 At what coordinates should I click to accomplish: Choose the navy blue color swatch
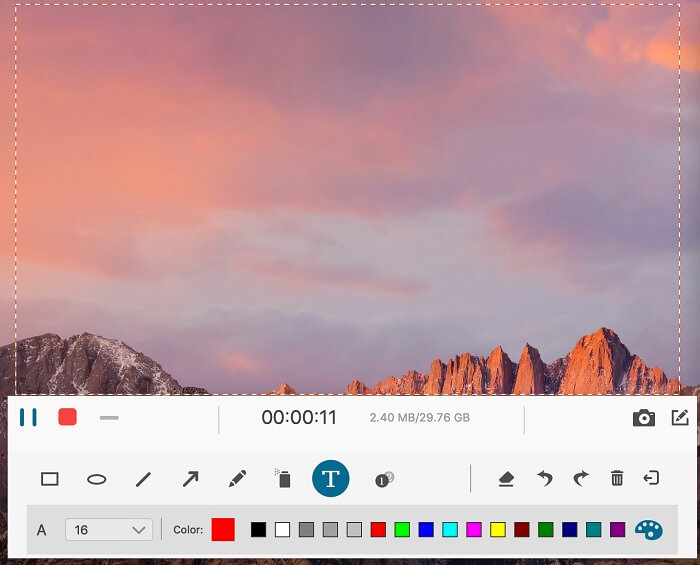(570, 530)
